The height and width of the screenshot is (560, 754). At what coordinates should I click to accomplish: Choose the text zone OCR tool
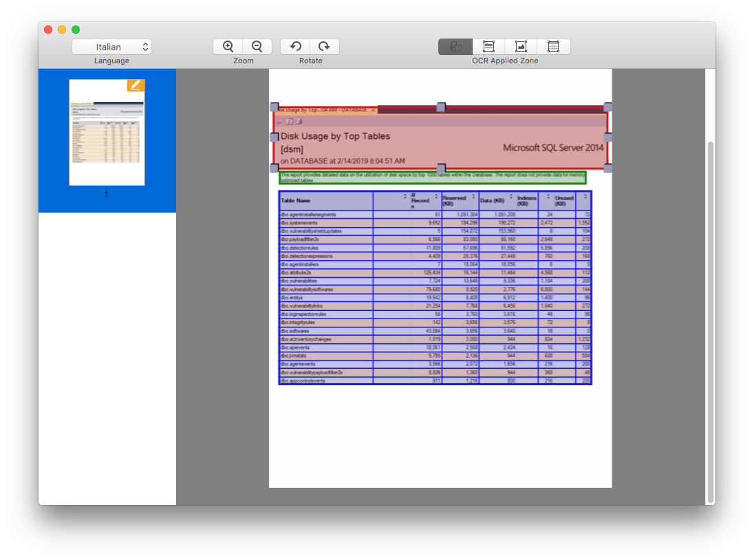(x=488, y=47)
